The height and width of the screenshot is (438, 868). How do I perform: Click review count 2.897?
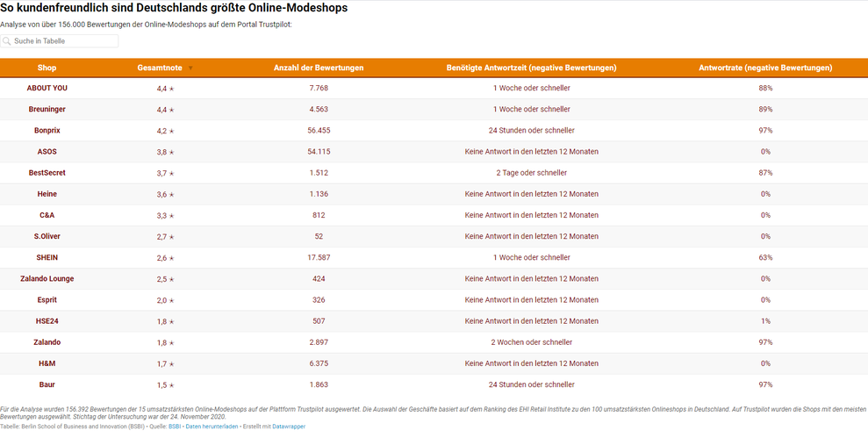click(319, 342)
